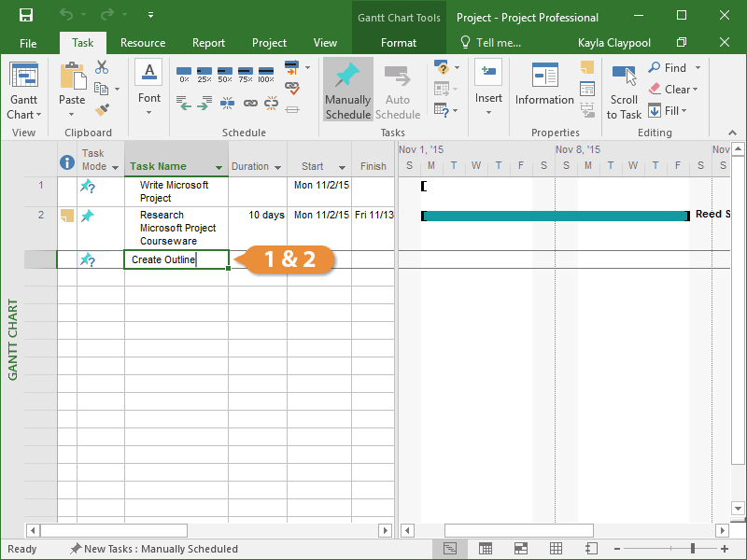The height and width of the screenshot is (560, 747).
Task: Toggle Manually Schedule task mode
Action: pyautogui.click(x=347, y=91)
